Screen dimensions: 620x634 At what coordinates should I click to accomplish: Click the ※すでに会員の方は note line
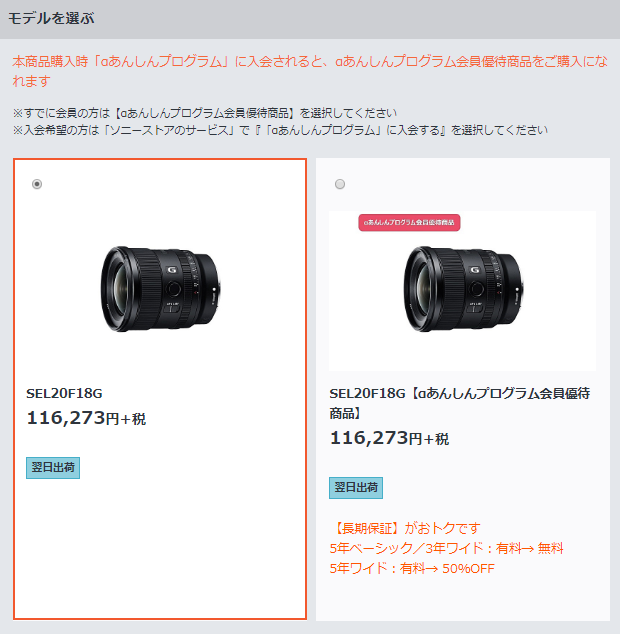[x=205, y=113]
